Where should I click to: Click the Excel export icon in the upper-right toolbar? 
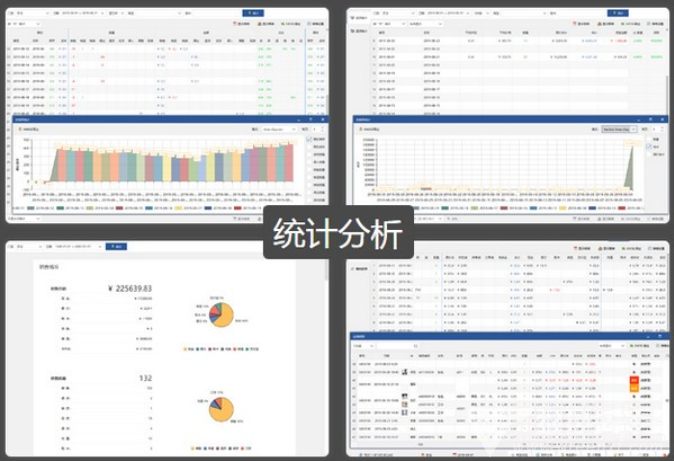[623, 24]
